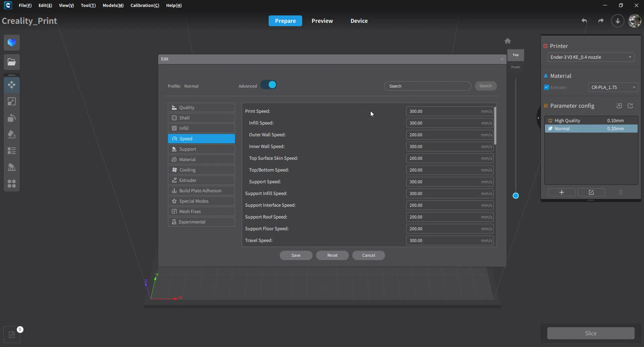Select the Extruder settings category
644x347 pixels.
click(x=201, y=180)
